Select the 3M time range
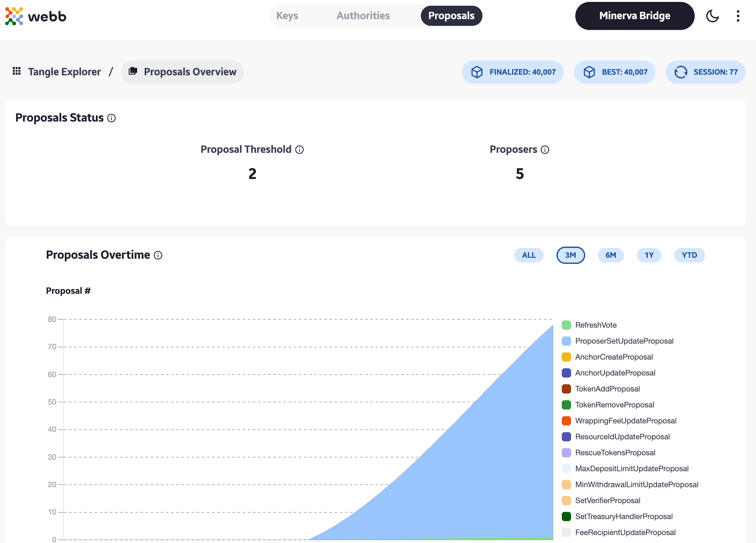This screenshot has height=543, width=756. 570,255
